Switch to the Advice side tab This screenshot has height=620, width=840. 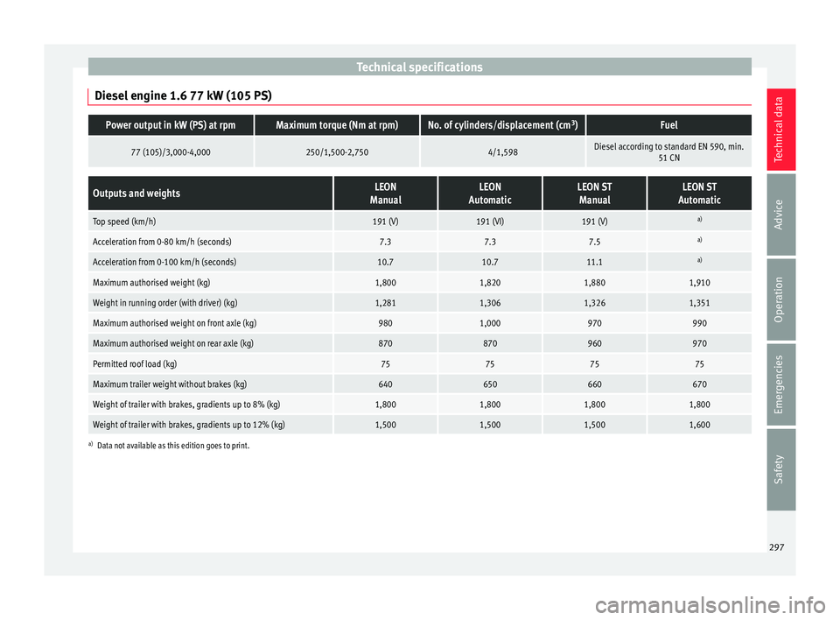coord(780,214)
